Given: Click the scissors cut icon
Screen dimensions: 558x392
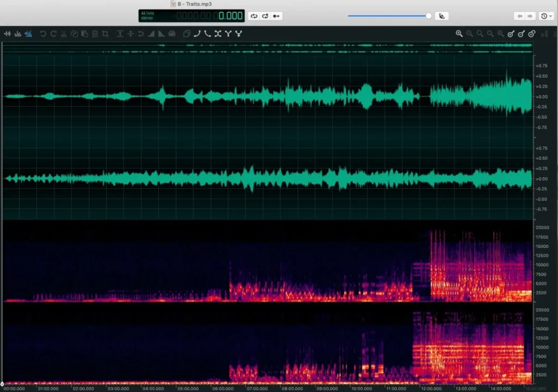Looking at the screenshot, I should click(64, 34).
